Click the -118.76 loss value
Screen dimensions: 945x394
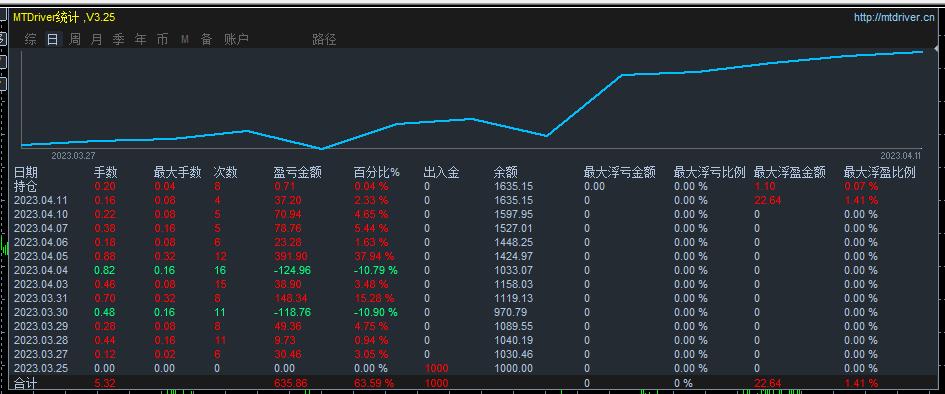[x=292, y=312]
